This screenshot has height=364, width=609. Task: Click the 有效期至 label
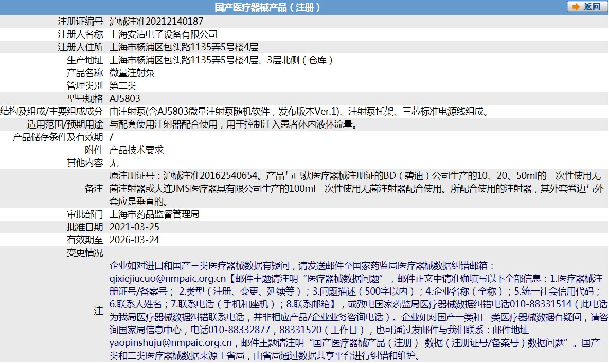pyautogui.click(x=85, y=240)
